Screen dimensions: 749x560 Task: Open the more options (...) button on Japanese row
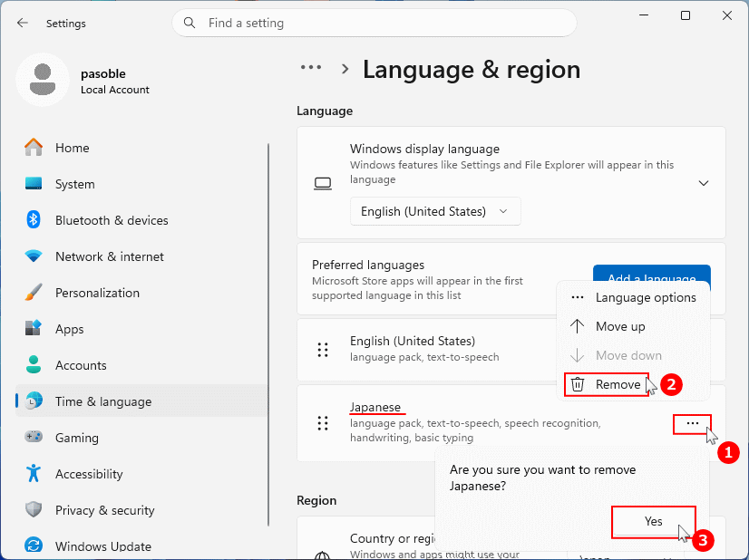pos(692,423)
